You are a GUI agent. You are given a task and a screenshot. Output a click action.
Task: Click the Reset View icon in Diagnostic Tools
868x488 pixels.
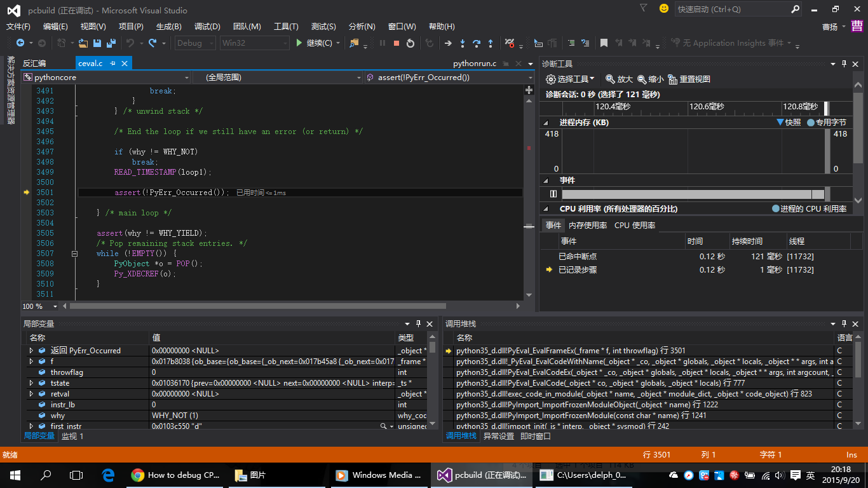[x=672, y=79]
